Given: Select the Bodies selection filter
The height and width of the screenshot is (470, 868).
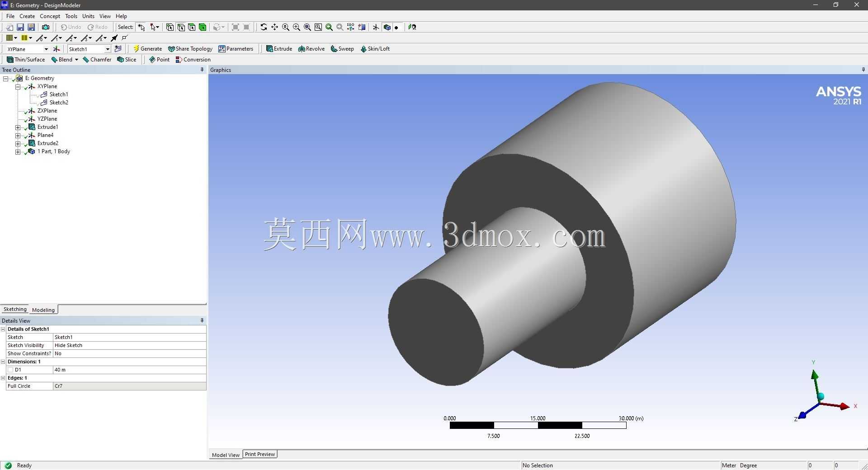Looking at the screenshot, I should (x=203, y=27).
